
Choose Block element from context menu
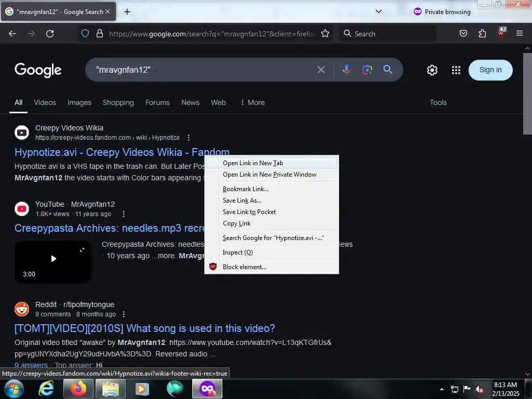point(271,267)
